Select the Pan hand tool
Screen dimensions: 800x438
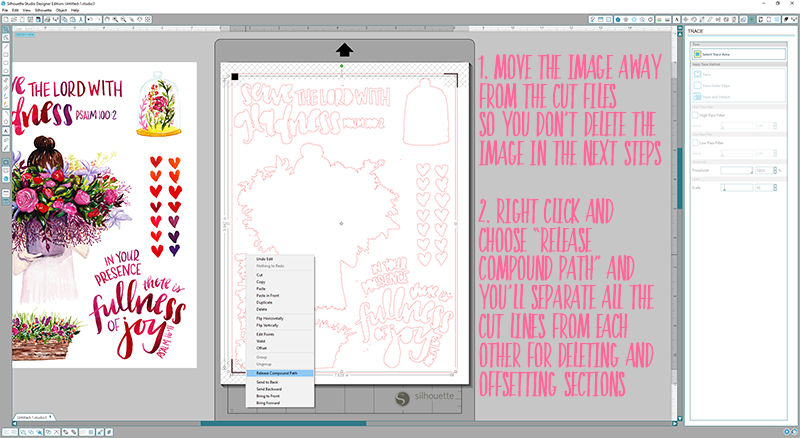[107, 19]
